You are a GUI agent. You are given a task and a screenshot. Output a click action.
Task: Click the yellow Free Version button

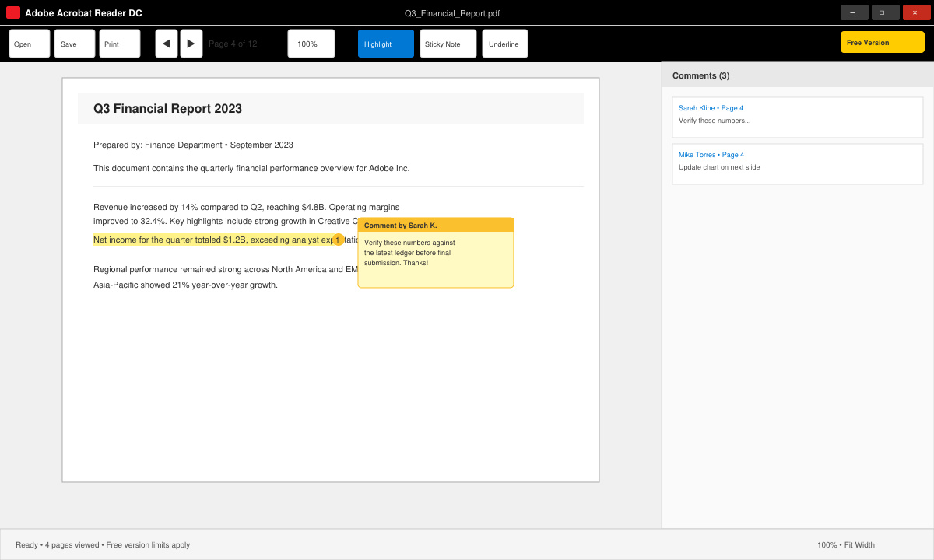[x=883, y=42]
